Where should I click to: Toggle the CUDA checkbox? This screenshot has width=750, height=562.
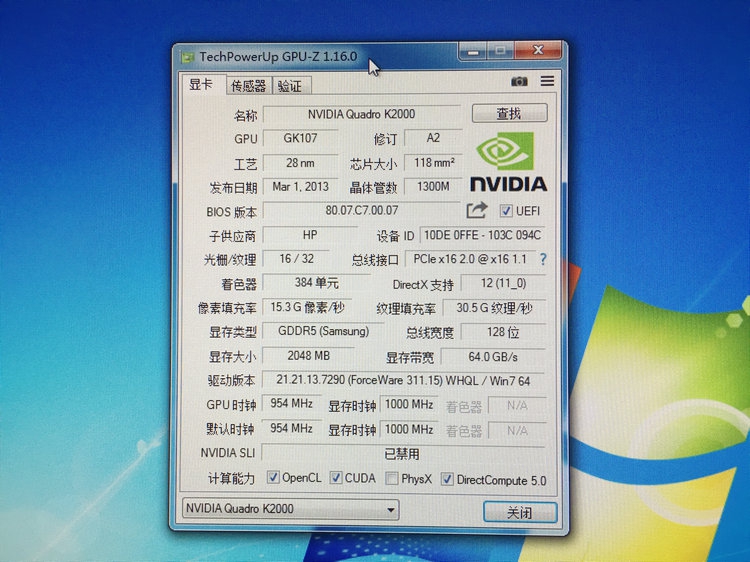336,478
